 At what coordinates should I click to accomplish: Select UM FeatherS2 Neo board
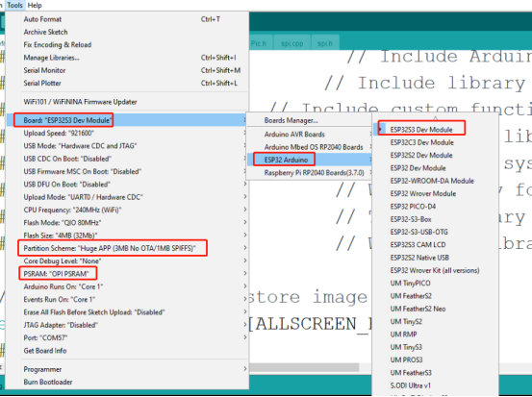[436, 309]
